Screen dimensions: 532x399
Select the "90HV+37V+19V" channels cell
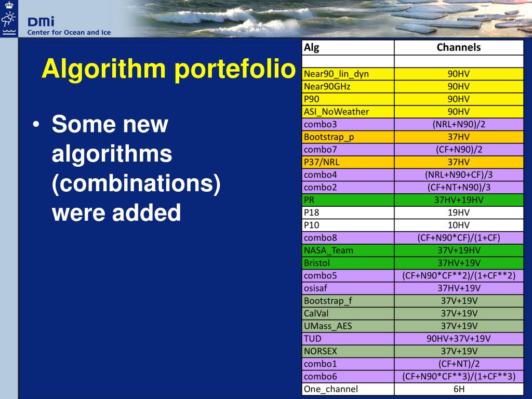click(459, 339)
